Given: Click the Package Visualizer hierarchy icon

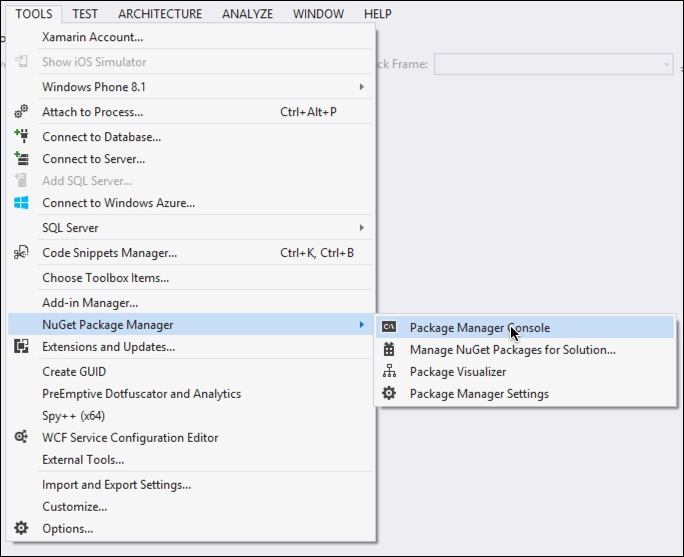Looking at the screenshot, I should click(x=389, y=371).
